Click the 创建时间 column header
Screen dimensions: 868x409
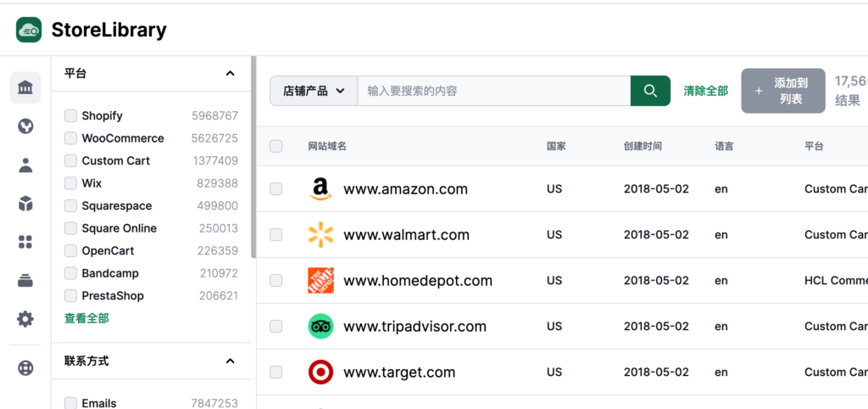coord(643,146)
